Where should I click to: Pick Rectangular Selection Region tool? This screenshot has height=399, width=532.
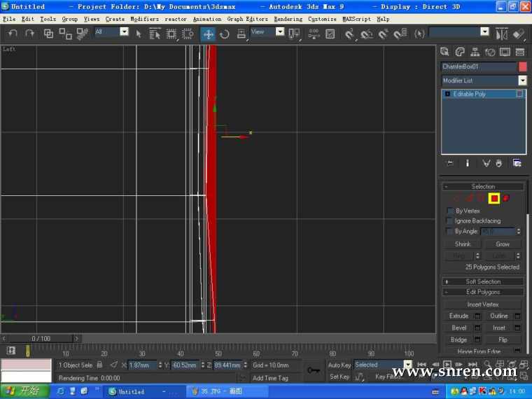tap(171, 34)
